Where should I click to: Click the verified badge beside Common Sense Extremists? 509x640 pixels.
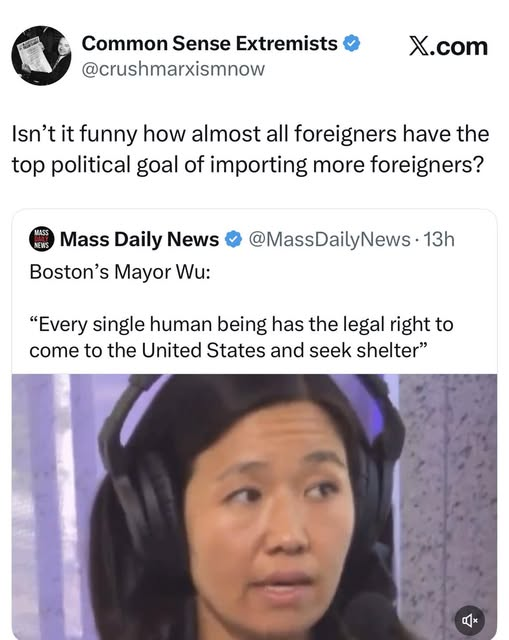(x=351, y=43)
